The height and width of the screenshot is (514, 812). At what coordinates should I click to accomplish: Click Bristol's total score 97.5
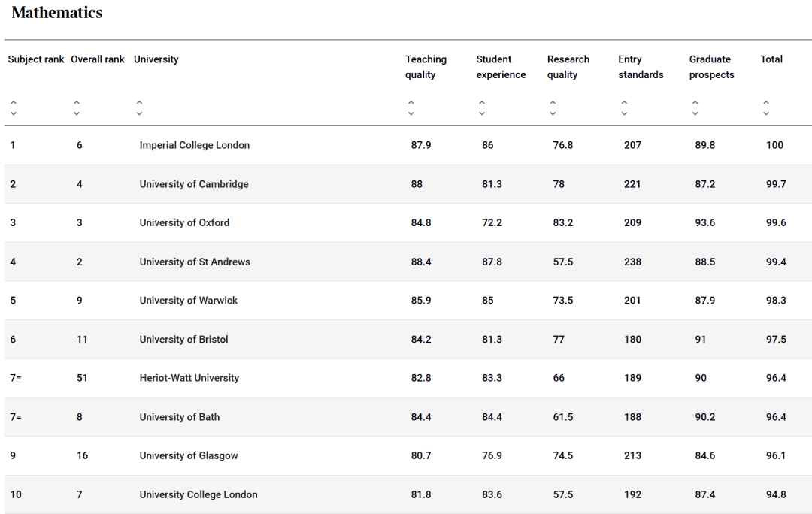coord(776,340)
